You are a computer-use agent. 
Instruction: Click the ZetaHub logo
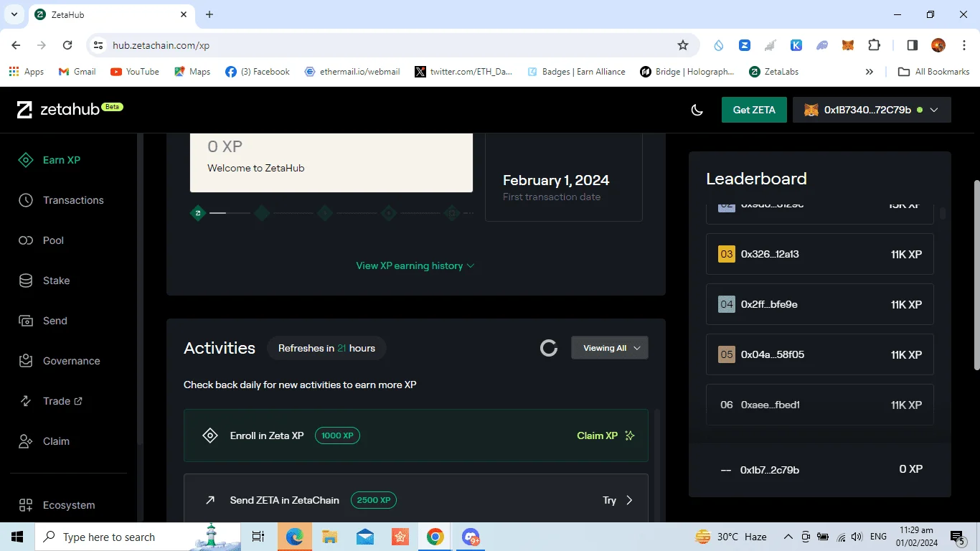point(70,110)
